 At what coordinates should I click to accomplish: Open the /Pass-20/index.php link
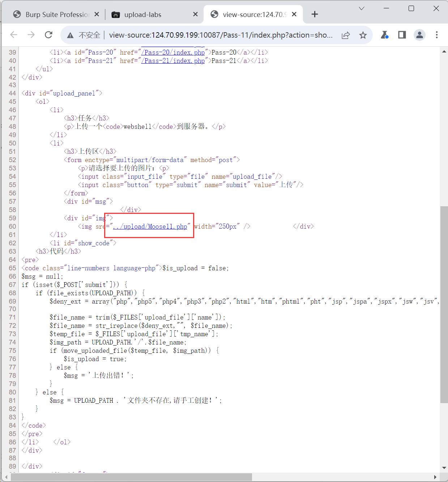pyautogui.click(x=173, y=52)
